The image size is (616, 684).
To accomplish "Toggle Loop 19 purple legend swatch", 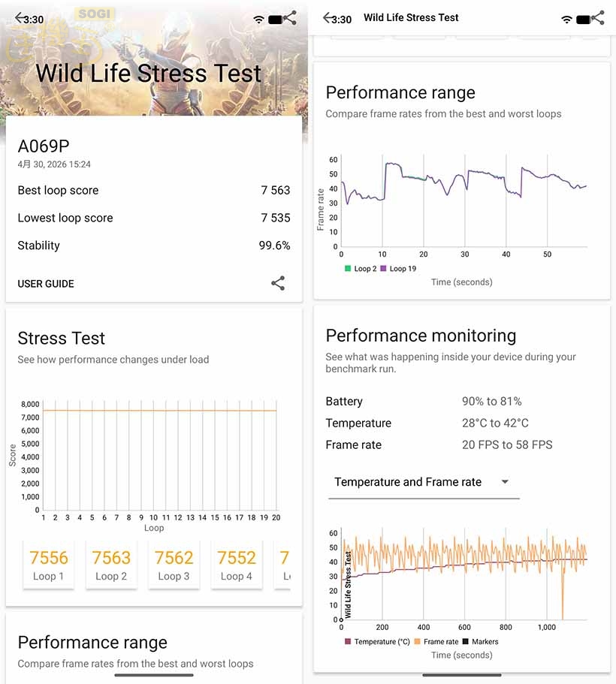I will click(x=383, y=269).
